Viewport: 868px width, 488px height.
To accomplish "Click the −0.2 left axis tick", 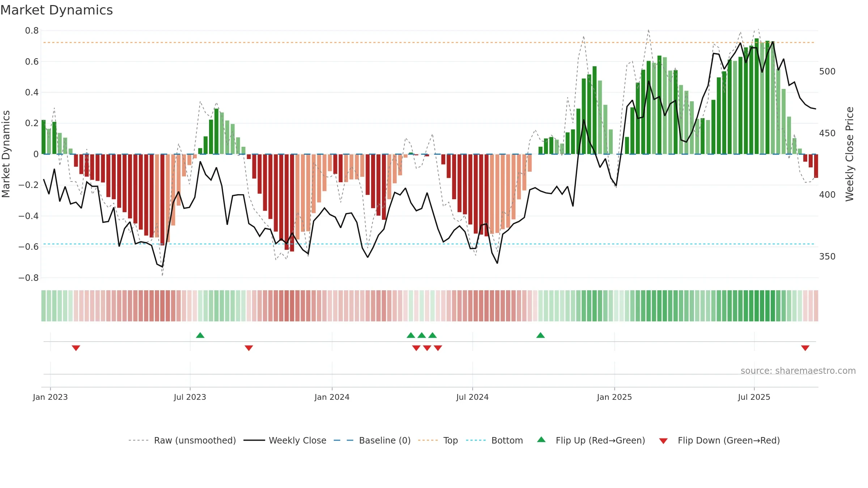I will (29, 185).
